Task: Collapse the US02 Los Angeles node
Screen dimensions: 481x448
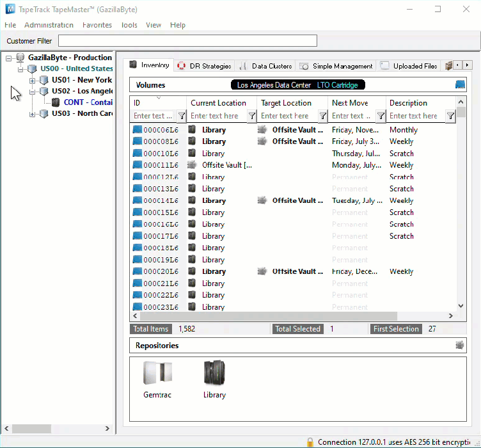Action: 32,92
